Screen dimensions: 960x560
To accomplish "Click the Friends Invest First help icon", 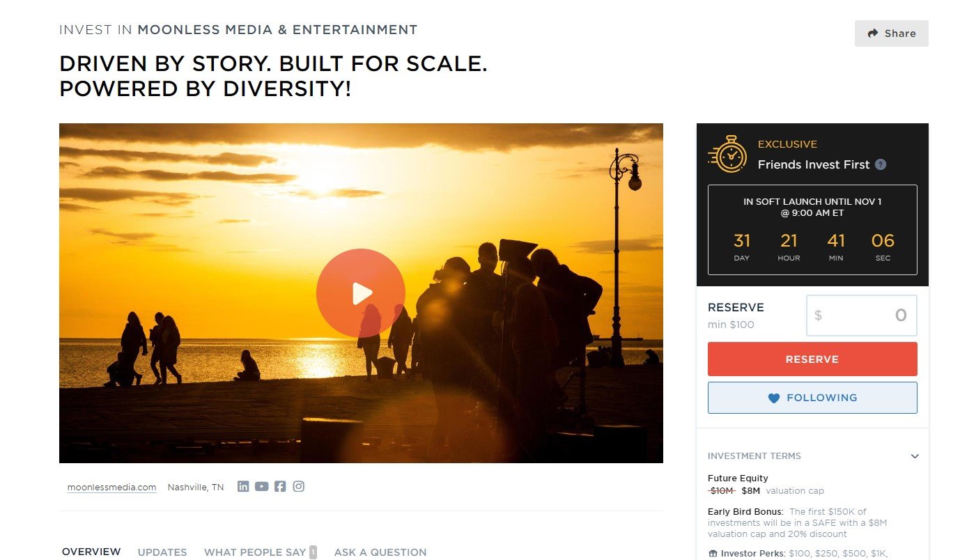I will [x=881, y=164].
